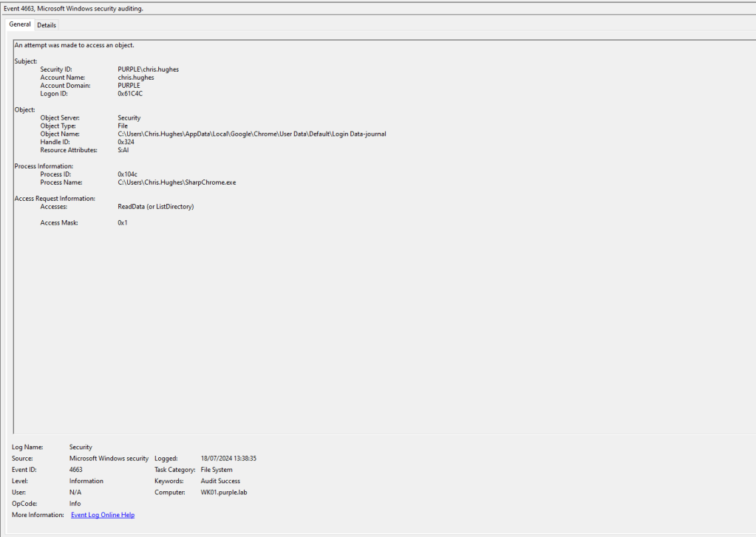The width and height of the screenshot is (756, 537).
Task: Click the OpCode field value Info
Action: pyautogui.click(x=75, y=504)
